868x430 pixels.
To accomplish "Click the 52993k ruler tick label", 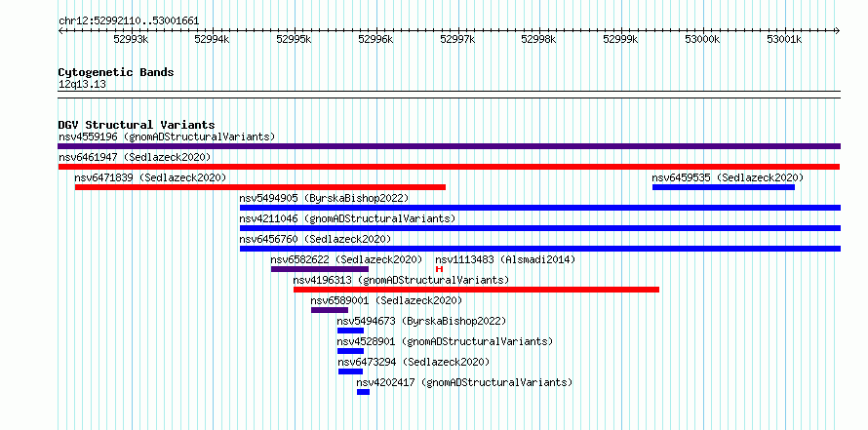I will coord(131,39).
